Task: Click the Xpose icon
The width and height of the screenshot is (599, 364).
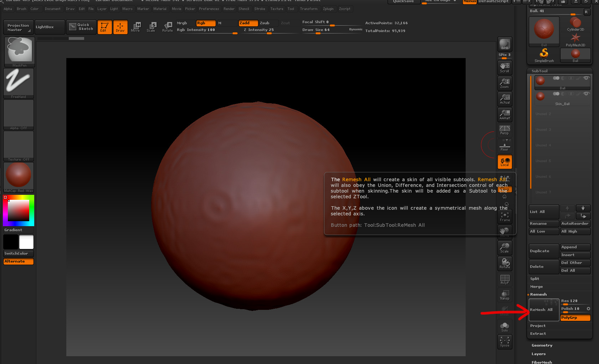Action: (x=505, y=342)
